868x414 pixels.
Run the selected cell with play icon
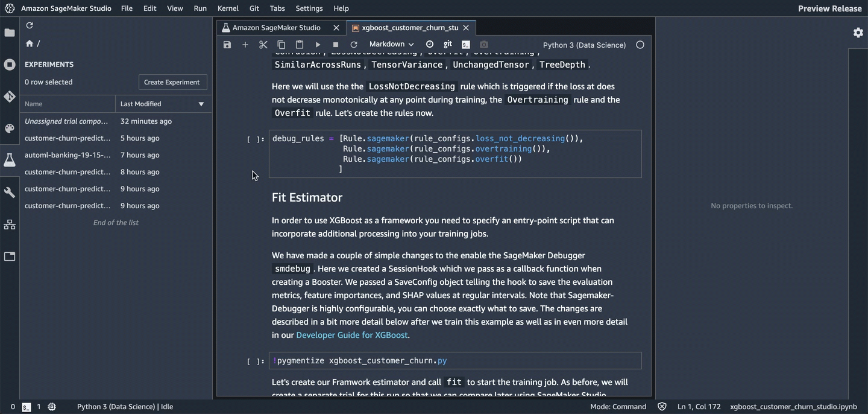tap(318, 45)
